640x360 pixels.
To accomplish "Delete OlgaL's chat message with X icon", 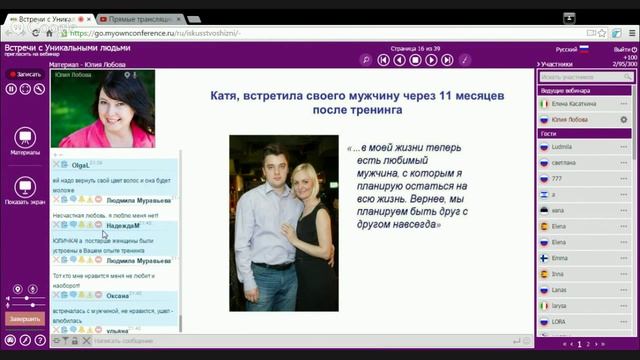I will [56, 164].
